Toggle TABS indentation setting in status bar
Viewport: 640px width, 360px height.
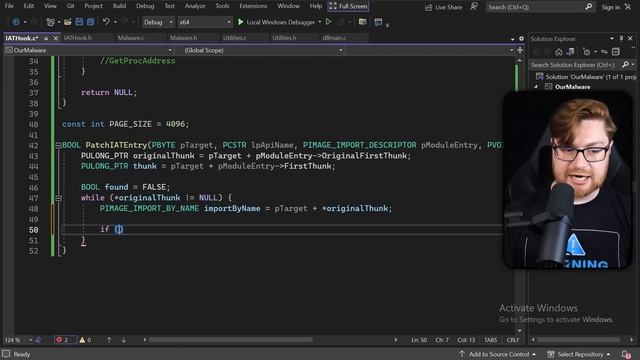click(491, 340)
